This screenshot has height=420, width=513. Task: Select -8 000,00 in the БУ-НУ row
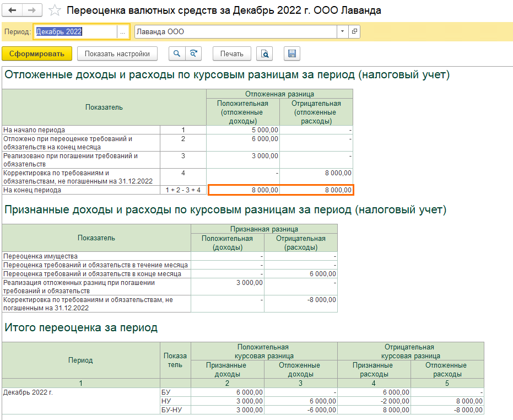pyautogui.click(x=447, y=410)
